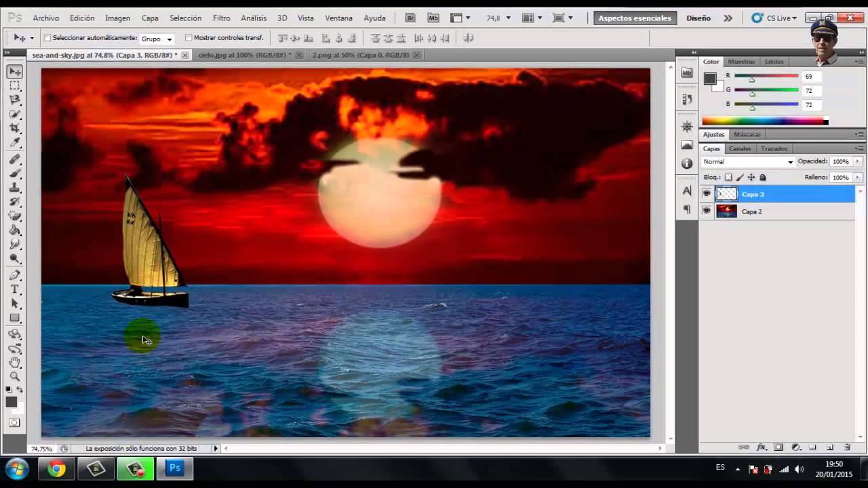Open the Grupo auto-select dropdown
The height and width of the screenshot is (488, 868).
point(157,39)
